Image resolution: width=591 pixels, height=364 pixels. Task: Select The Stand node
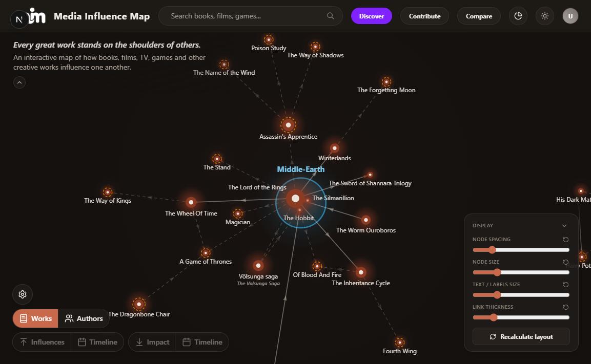click(217, 159)
